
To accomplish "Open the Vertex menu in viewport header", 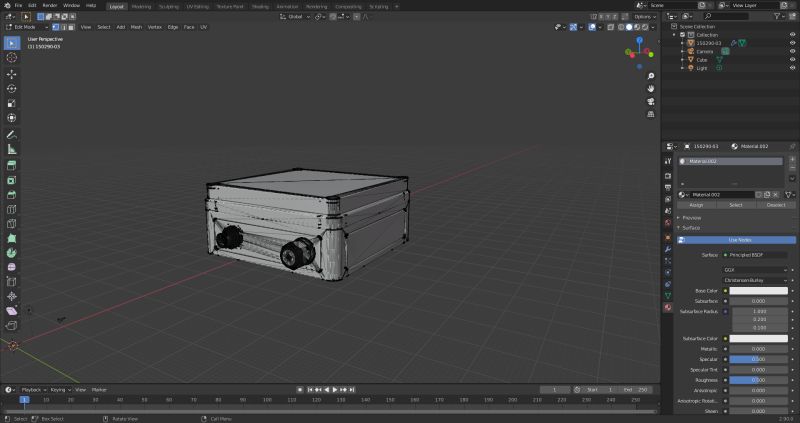I will pyautogui.click(x=155, y=27).
